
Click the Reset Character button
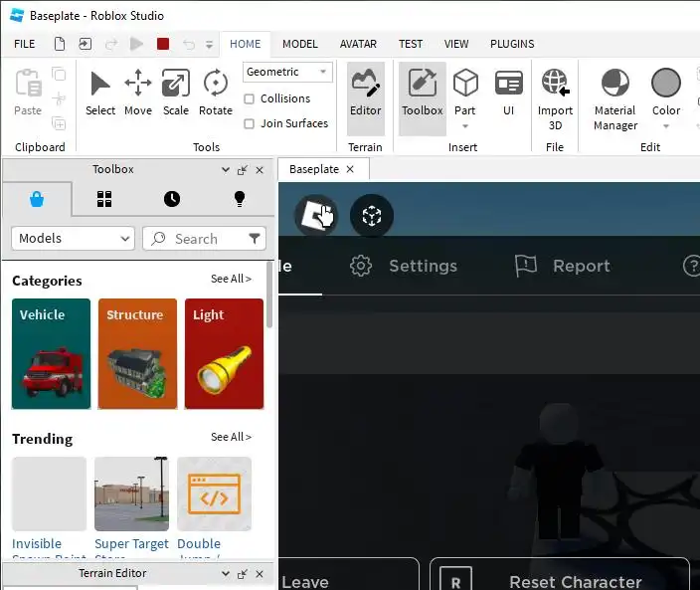click(x=560, y=574)
